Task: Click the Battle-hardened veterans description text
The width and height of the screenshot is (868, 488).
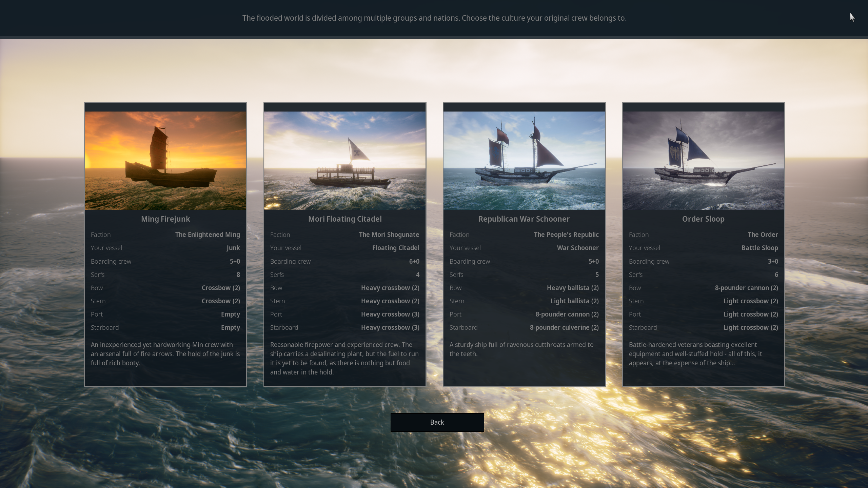Action: click(695, 354)
